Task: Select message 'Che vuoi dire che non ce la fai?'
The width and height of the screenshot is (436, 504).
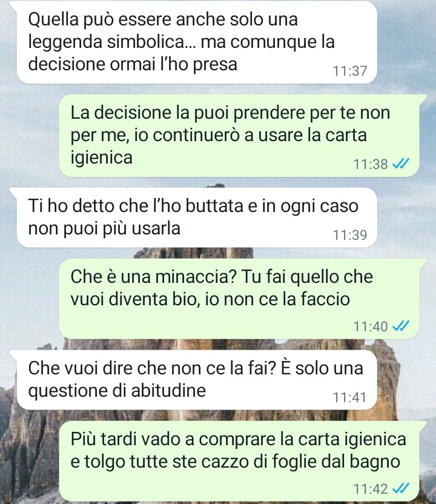Action: tap(196, 380)
